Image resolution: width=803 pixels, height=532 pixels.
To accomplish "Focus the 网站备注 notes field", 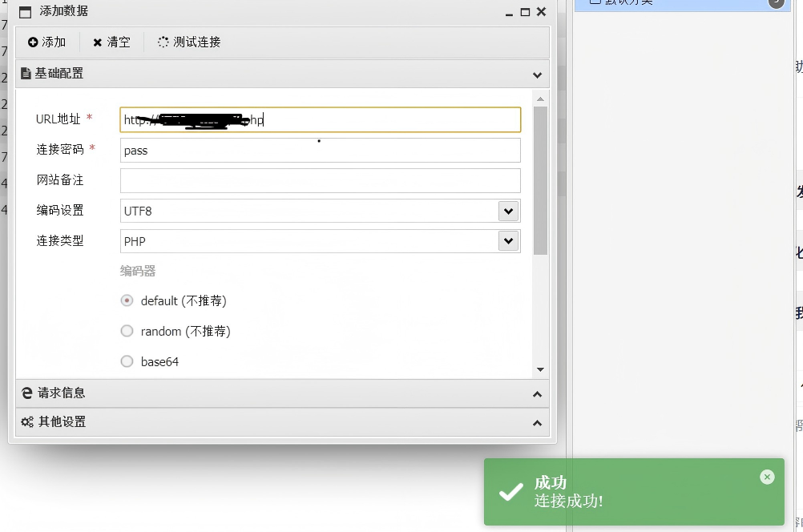I will pos(321,181).
